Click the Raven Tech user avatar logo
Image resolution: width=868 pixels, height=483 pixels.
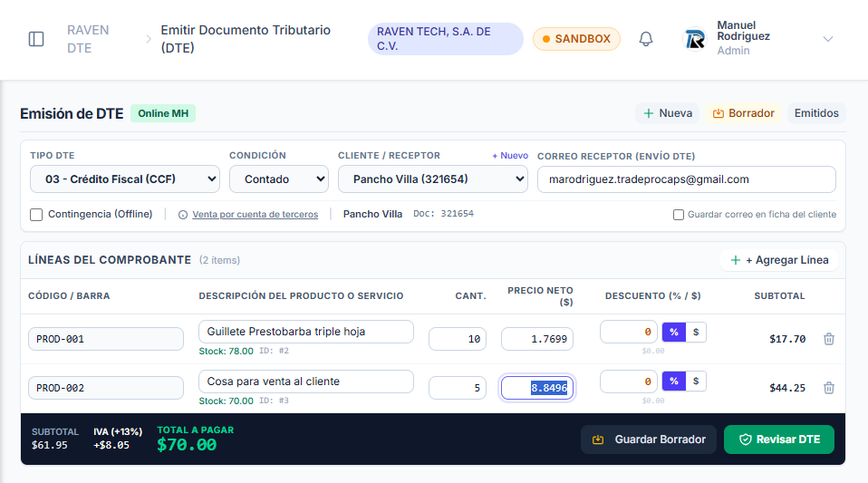coord(695,39)
